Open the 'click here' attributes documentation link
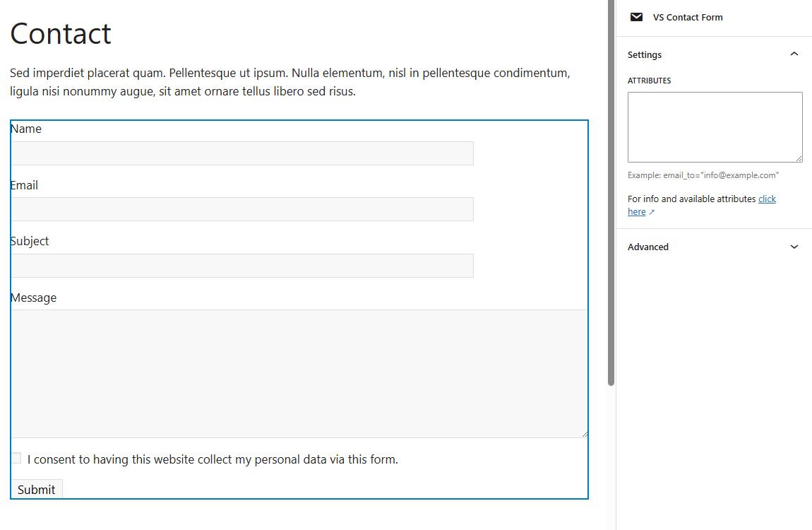The width and height of the screenshot is (812, 530). 767,199
